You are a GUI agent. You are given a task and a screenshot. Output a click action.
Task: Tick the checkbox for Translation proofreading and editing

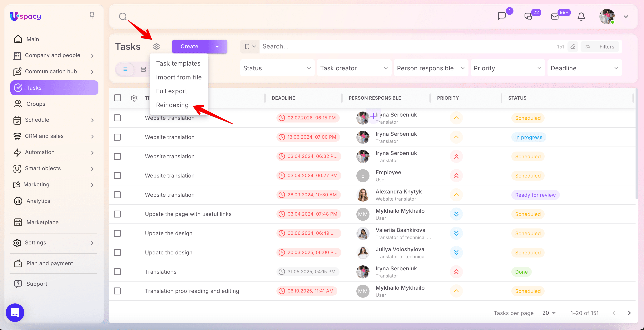tap(117, 291)
